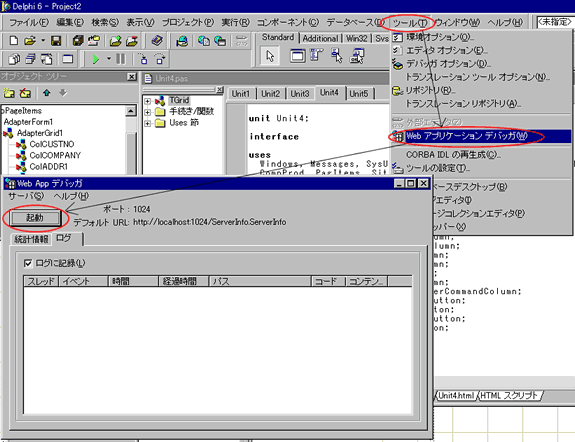575x442 pixels.
Task: Click the Toggle Form/Unit icon
Action: [46, 59]
